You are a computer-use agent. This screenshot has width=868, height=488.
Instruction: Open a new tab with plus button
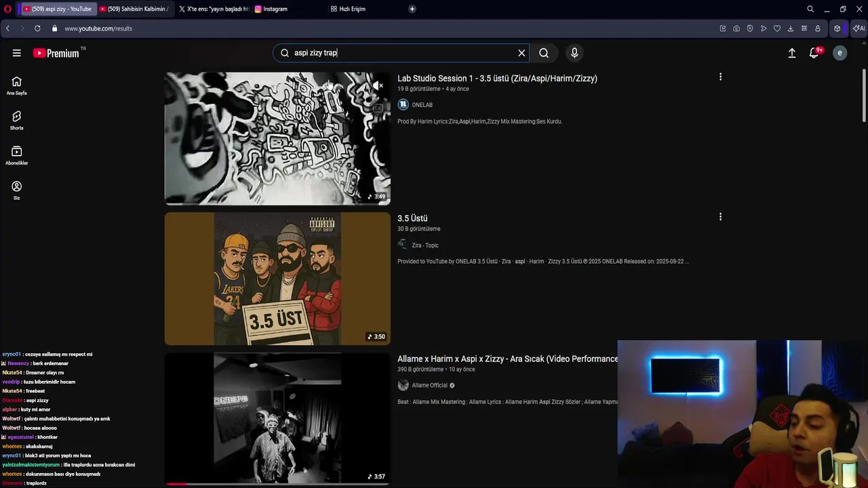click(412, 9)
